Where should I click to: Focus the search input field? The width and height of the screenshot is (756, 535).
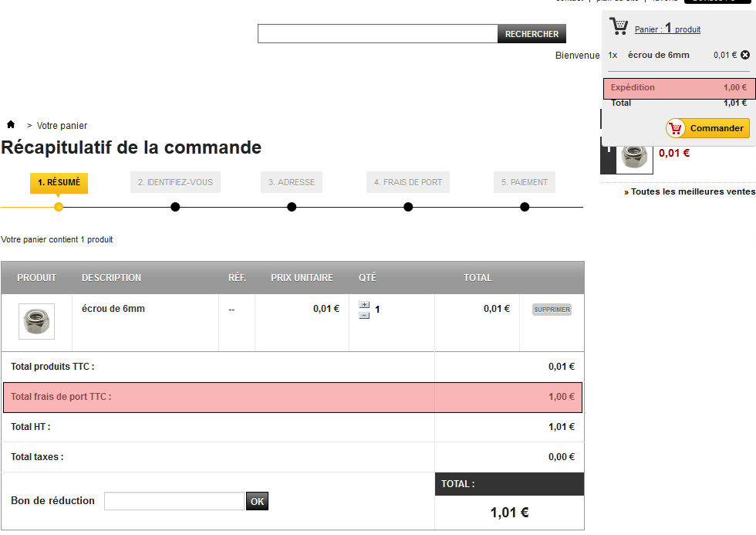377,34
